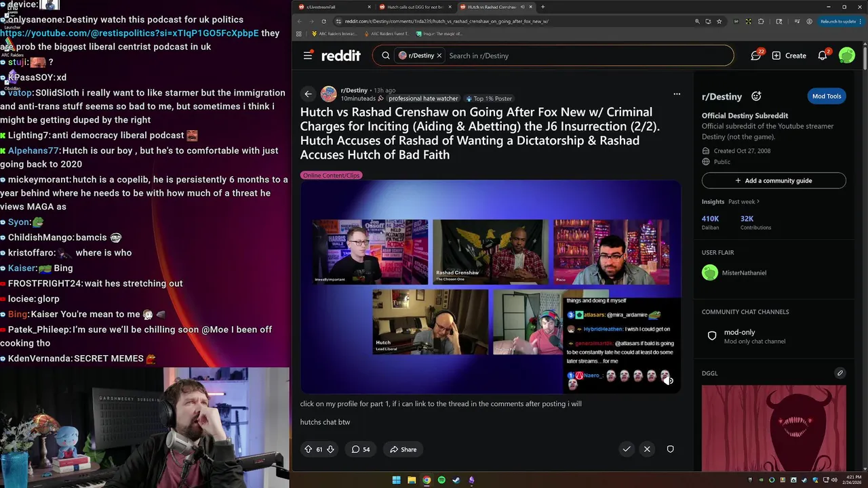Play the Hutch vs Rashad video
The height and width of the screenshot is (488, 868).
pos(490,286)
